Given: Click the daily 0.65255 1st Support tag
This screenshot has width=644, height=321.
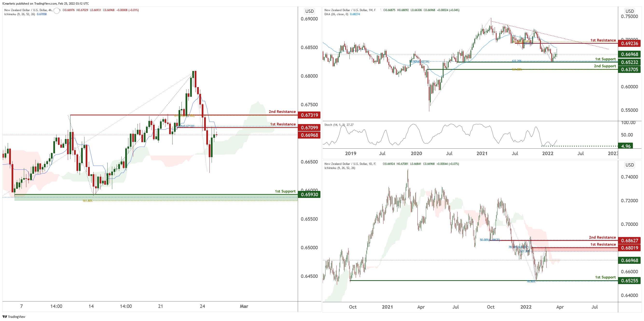Looking at the screenshot, I should point(630,280).
